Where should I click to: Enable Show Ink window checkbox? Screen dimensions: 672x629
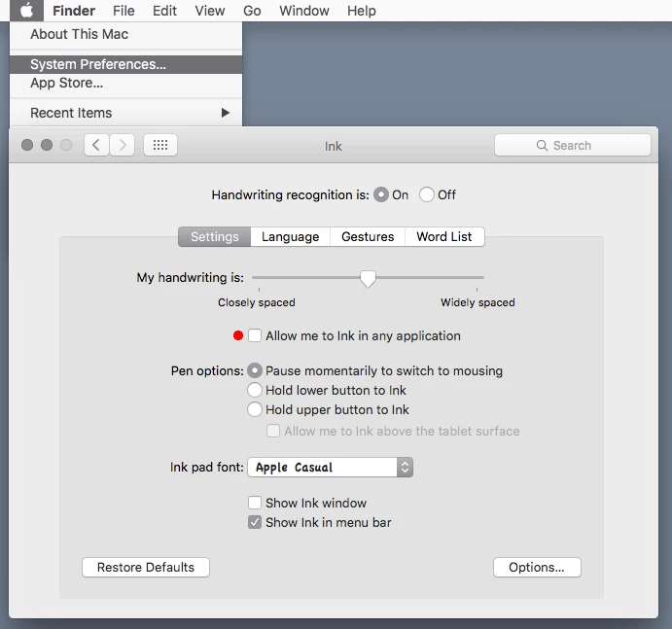(255, 503)
